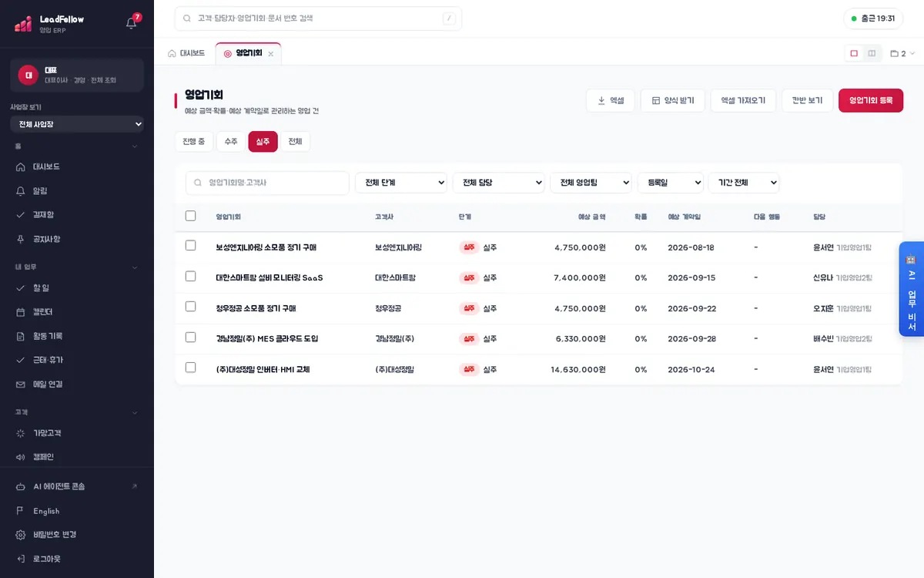924x578 pixels.
Task: Click the 칸반 보기 button
Action: coord(808,101)
